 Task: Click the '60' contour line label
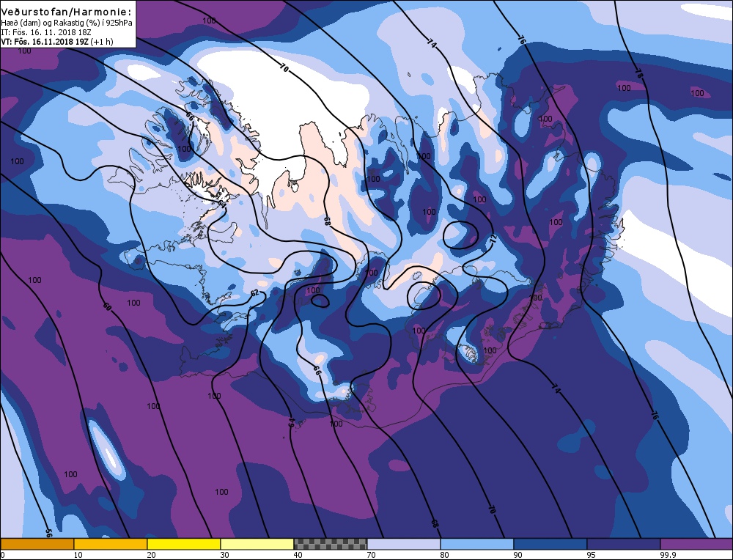click(107, 307)
